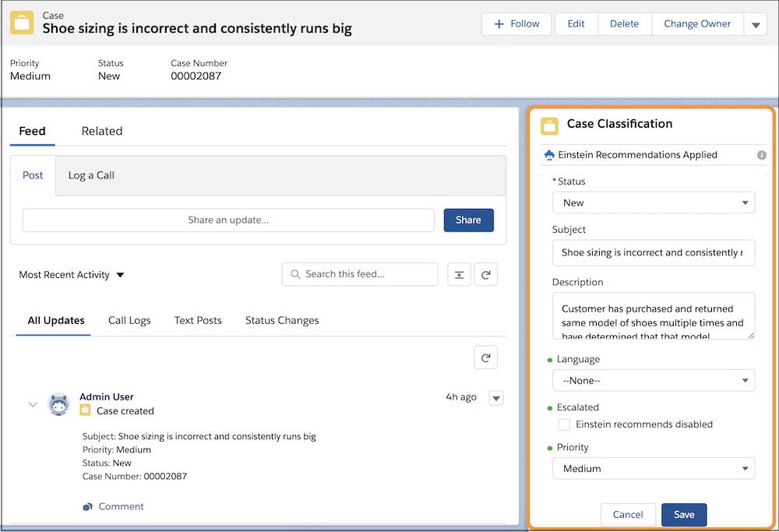779x532 pixels.
Task: Collapse the Admin User feed item chevron
Action: pyautogui.click(x=33, y=404)
